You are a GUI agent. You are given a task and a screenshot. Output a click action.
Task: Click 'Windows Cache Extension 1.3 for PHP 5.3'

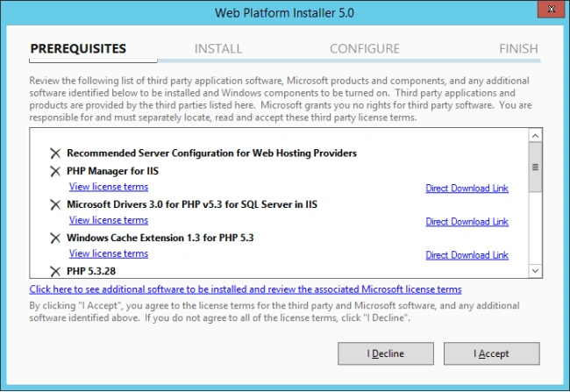click(x=160, y=238)
